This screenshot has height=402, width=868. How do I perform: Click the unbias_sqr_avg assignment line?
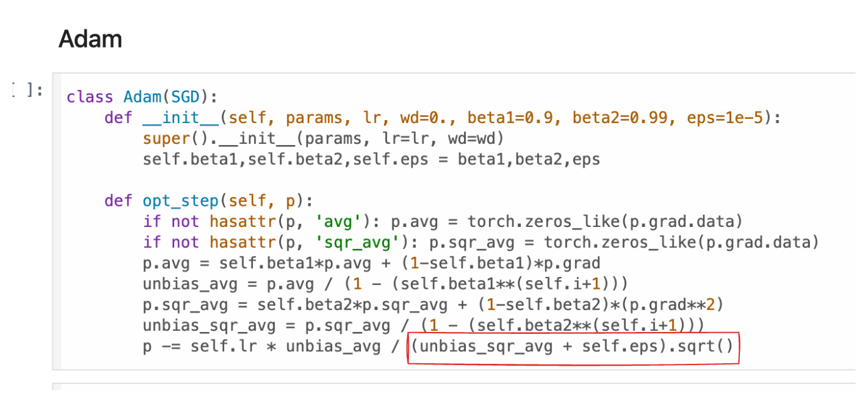point(423,325)
